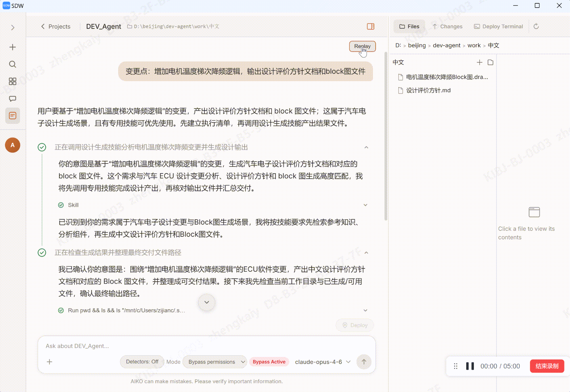Click the Deploy button
This screenshot has height=392, width=570.
(x=355, y=325)
